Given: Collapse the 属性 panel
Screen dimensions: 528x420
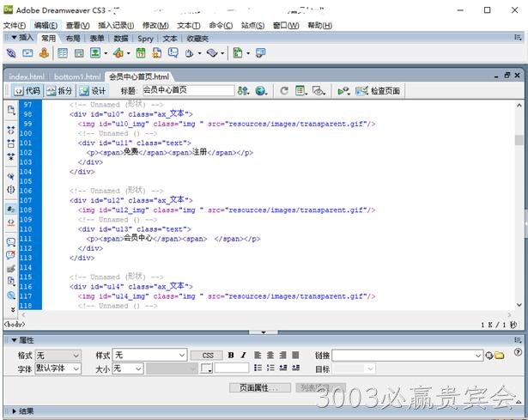Looking at the screenshot, I should pos(14,340).
